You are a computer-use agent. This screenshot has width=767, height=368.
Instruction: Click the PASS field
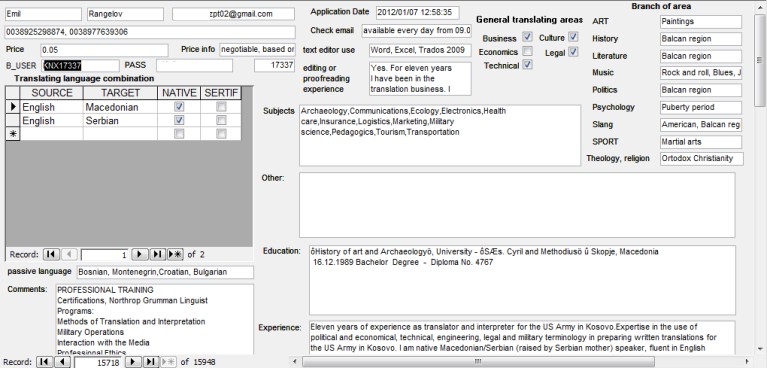194,66
